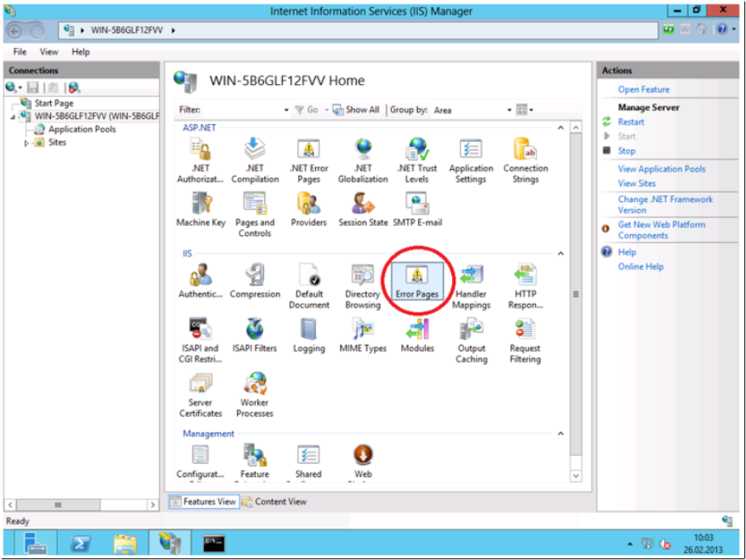Open the Group by Area dropdown

point(509,110)
